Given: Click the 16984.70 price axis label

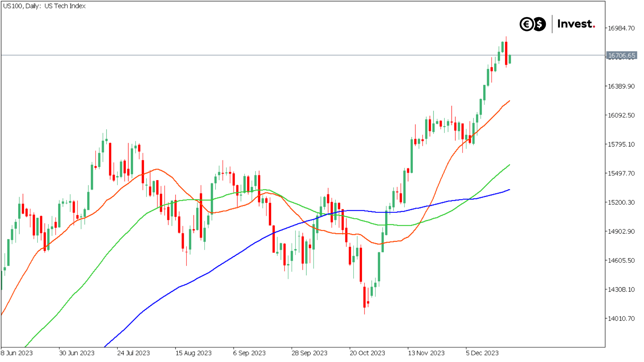Looking at the screenshot, I should (x=621, y=28).
